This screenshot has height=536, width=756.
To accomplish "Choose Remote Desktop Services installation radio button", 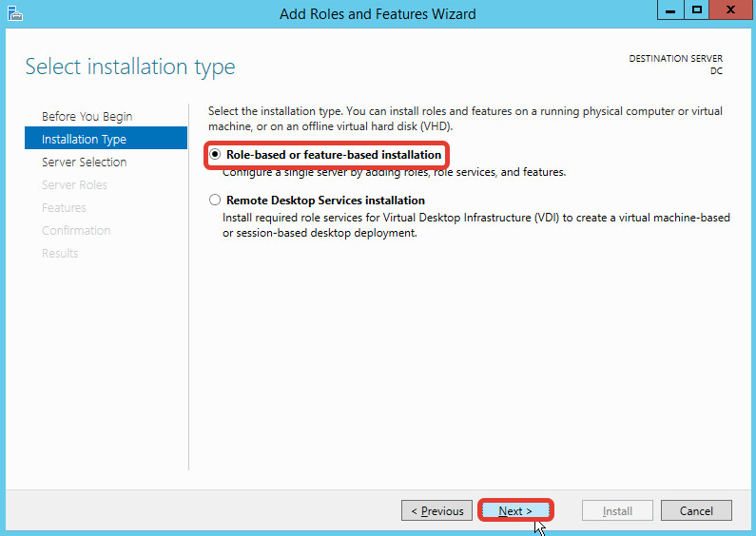I will tap(216, 201).
